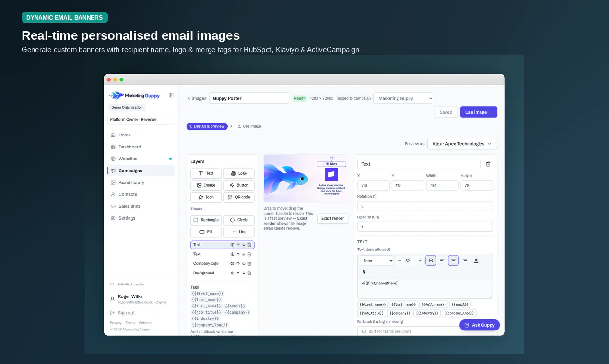Click the Saved button
This screenshot has width=609, height=364.
coord(446,112)
